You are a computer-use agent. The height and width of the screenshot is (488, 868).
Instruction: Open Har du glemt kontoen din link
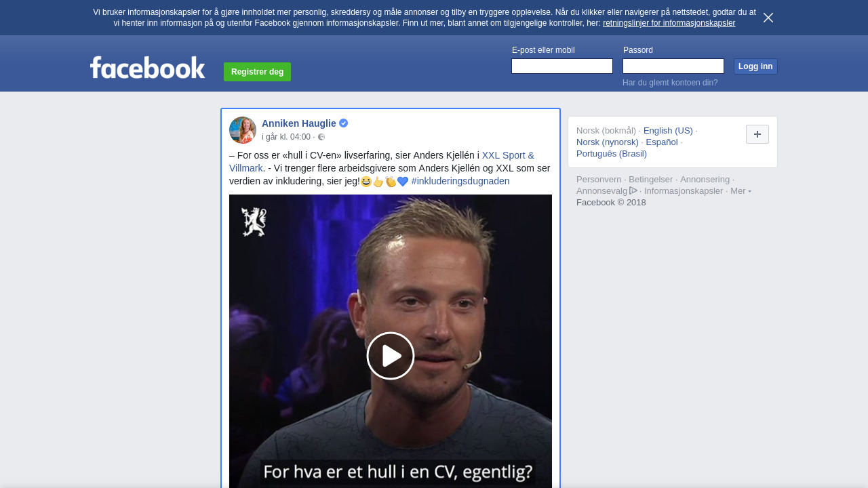pyautogui.click(x=670, y=83)
